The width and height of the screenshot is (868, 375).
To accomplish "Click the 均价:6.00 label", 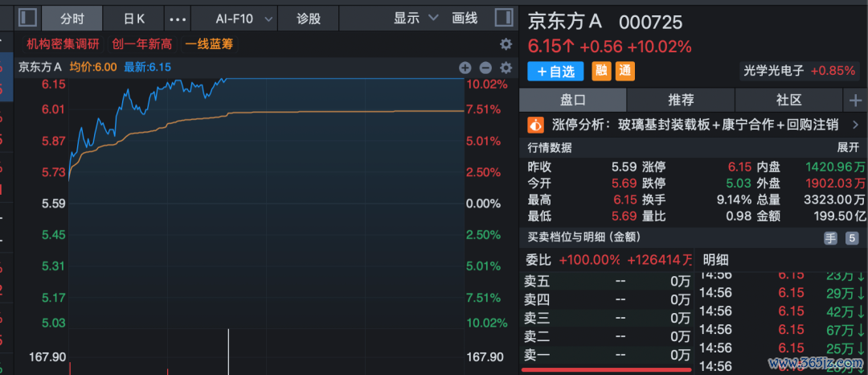I will tap(93, 68).
